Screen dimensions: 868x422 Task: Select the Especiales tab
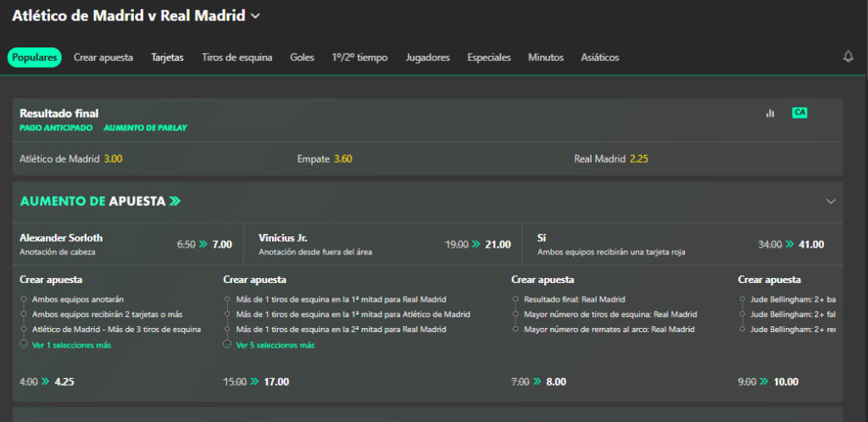489,58
